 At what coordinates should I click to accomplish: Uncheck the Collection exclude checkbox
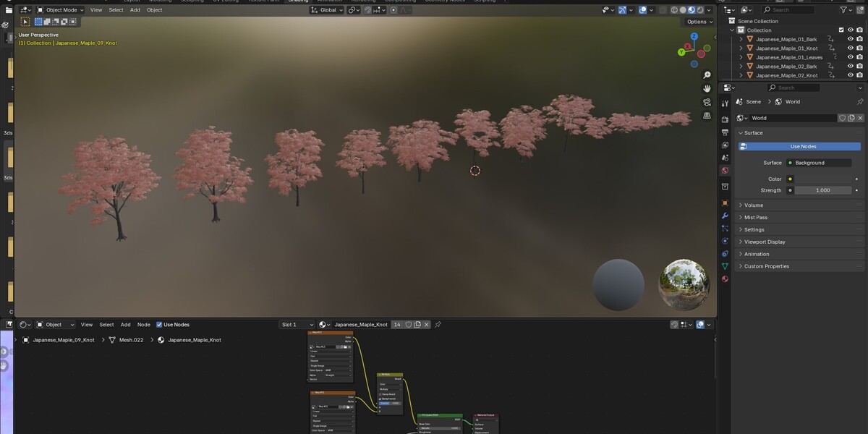coord(841,30)
